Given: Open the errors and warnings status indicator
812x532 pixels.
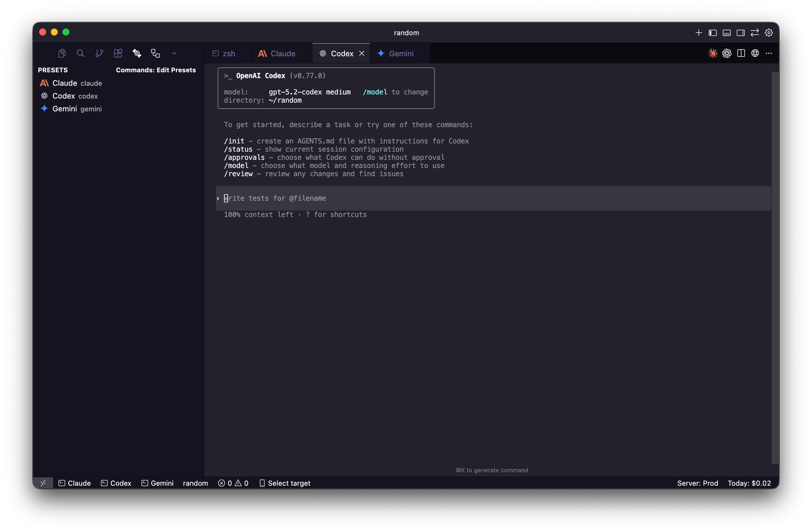Looking at the screenshot, I should (233, 483).
